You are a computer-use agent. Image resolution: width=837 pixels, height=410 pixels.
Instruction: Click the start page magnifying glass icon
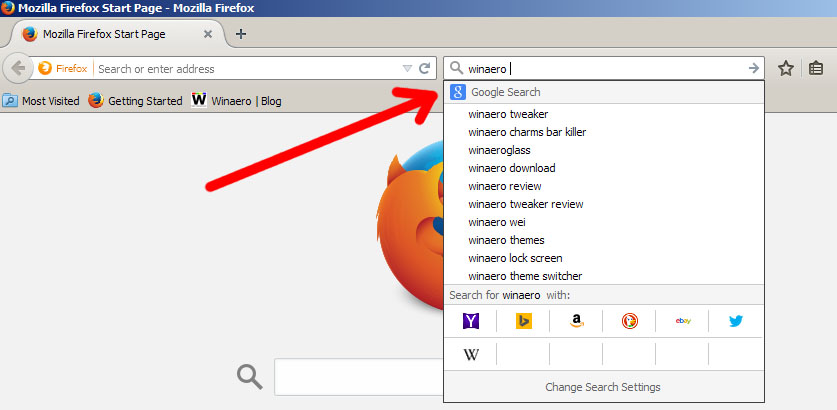(x=250, y=376)
